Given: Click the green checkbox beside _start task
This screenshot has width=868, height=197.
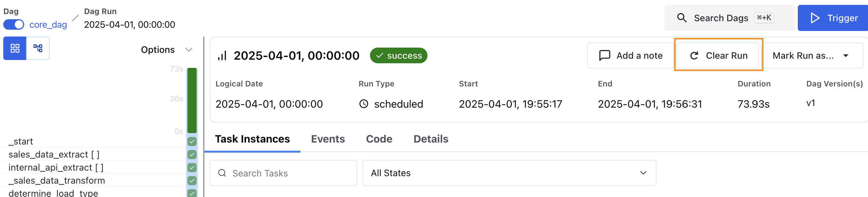Looking at the screenshot, I should pyautogui.click(x=192, y=142).
